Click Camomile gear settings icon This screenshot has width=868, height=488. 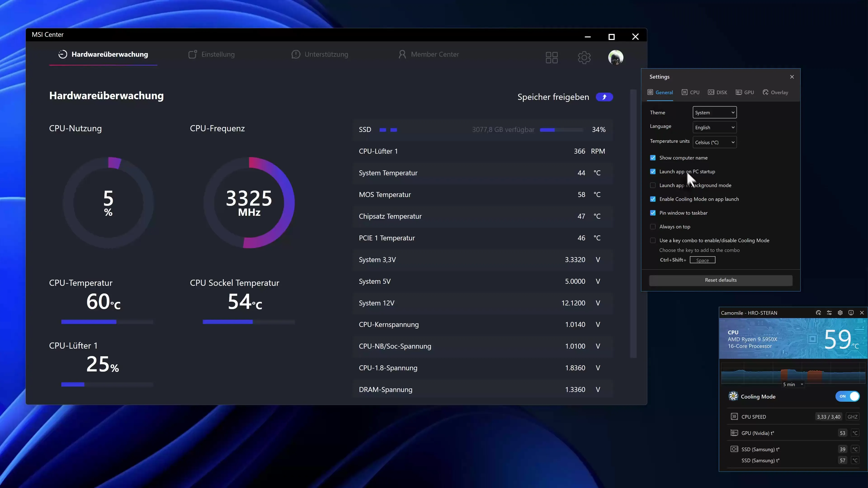click(x=840, y=312)
